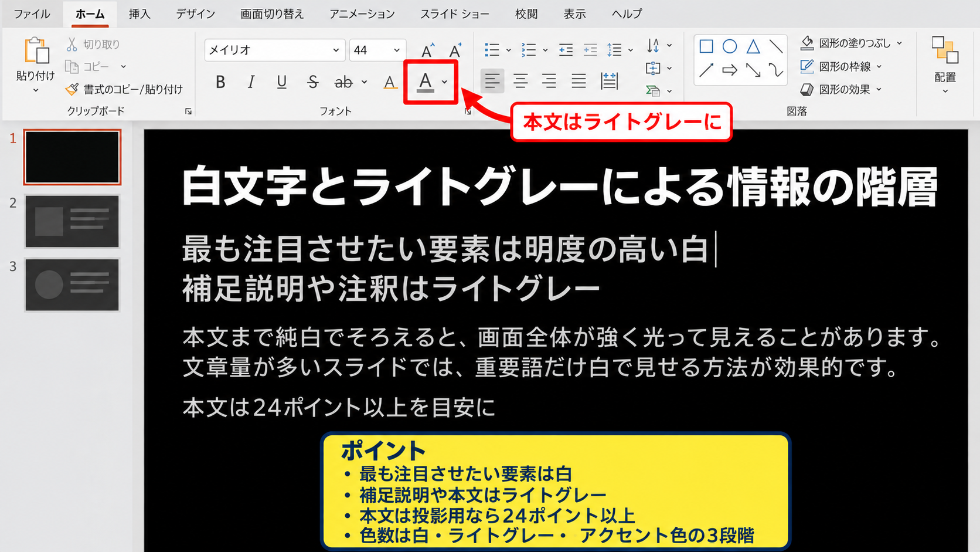Select slide 2 thumbnail
This screenshot has width=980, height=552.
pyautogui.click(x=72, y=222)
